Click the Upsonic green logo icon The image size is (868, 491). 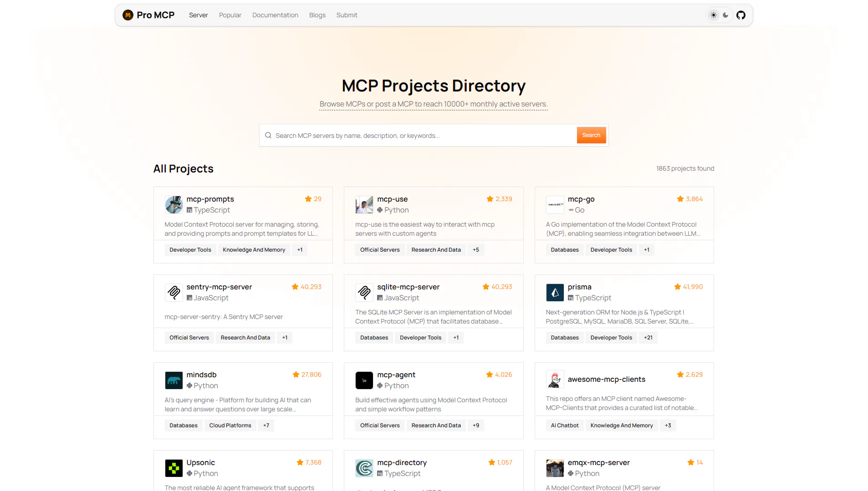[174, 468]
